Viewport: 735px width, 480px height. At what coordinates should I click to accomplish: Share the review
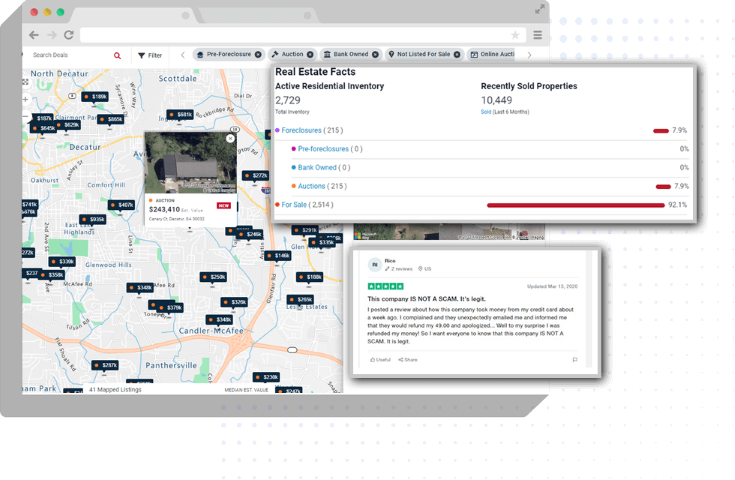point(408,360)
